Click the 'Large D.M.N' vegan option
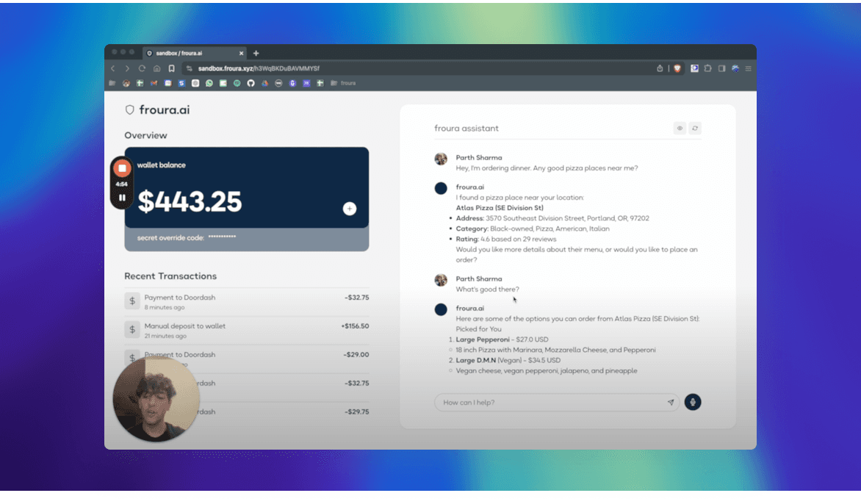 coord(475,360)
